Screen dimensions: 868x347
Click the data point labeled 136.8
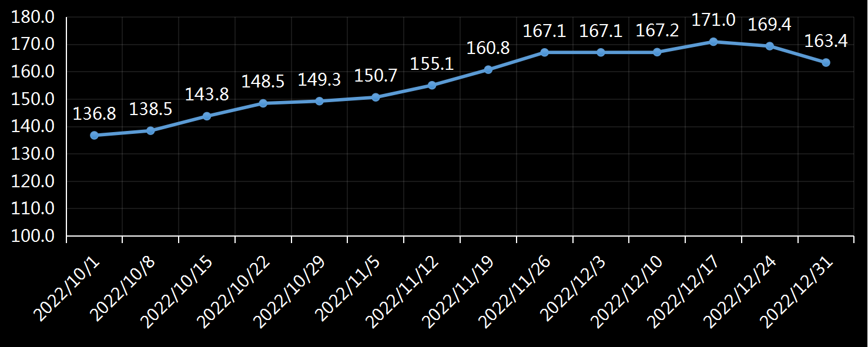pyautogui.click(x=94, y=135)
